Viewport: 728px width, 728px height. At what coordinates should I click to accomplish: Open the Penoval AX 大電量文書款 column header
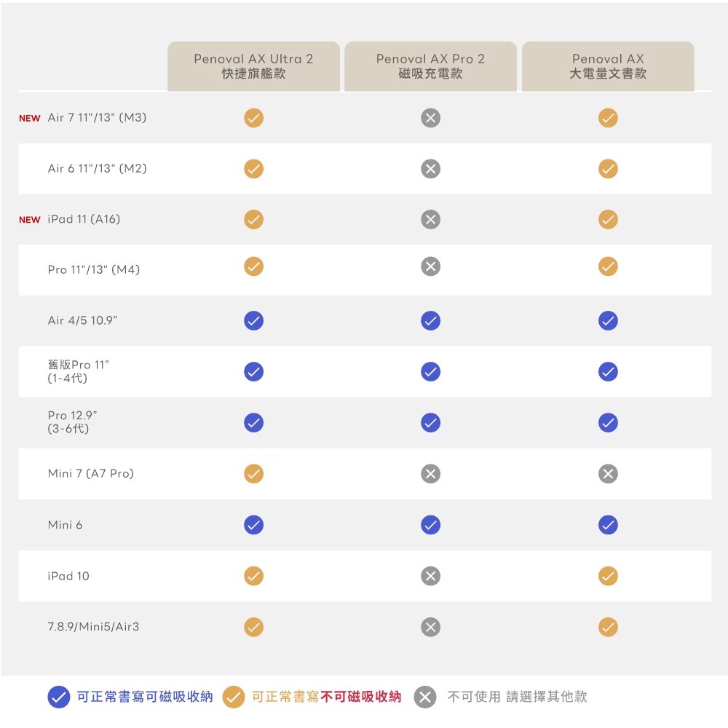[608, 66]
